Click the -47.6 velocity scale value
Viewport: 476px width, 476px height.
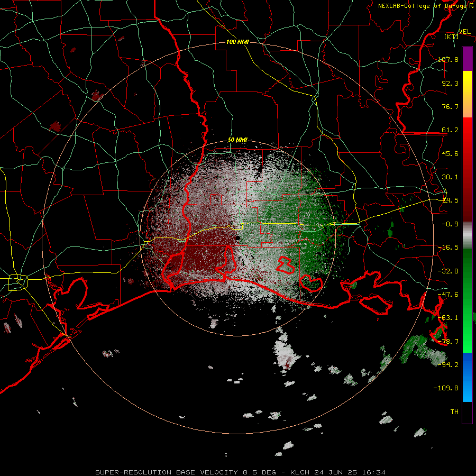(x=448, y=295)
